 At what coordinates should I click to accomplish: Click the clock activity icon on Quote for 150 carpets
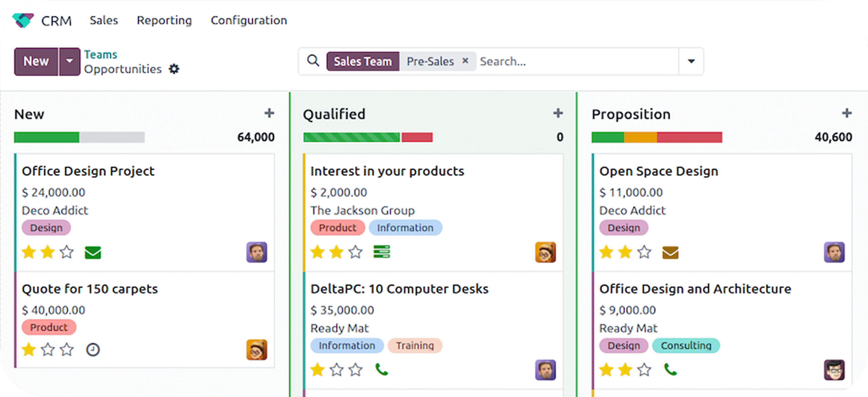point(93,350)
